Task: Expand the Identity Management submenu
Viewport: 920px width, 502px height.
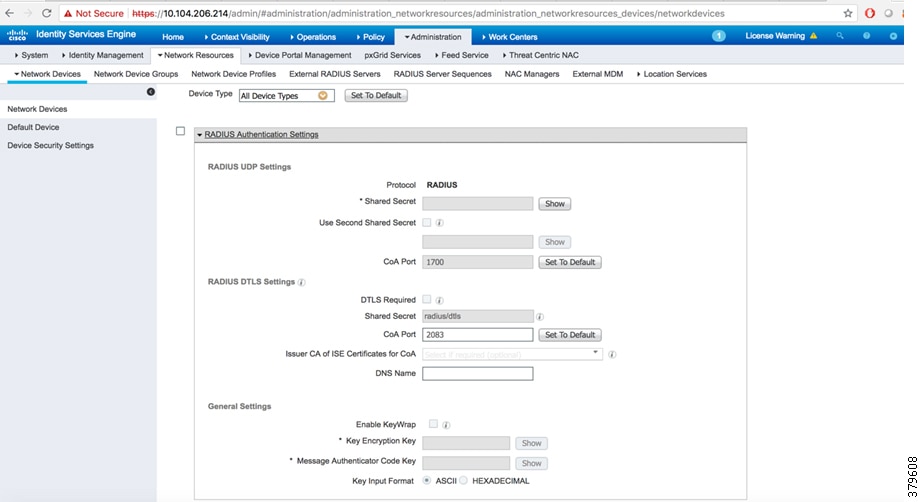Action: [x=103, y=55]
